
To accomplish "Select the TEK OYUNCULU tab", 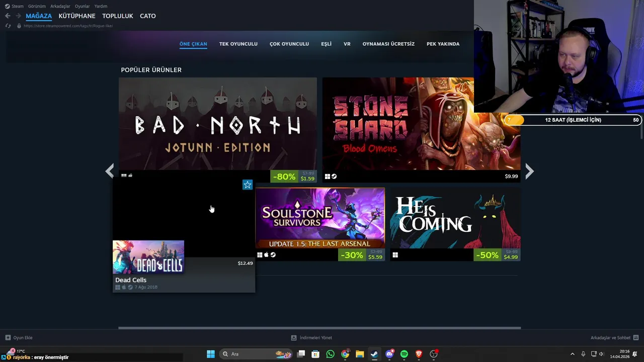I will (x=238, y=44).
